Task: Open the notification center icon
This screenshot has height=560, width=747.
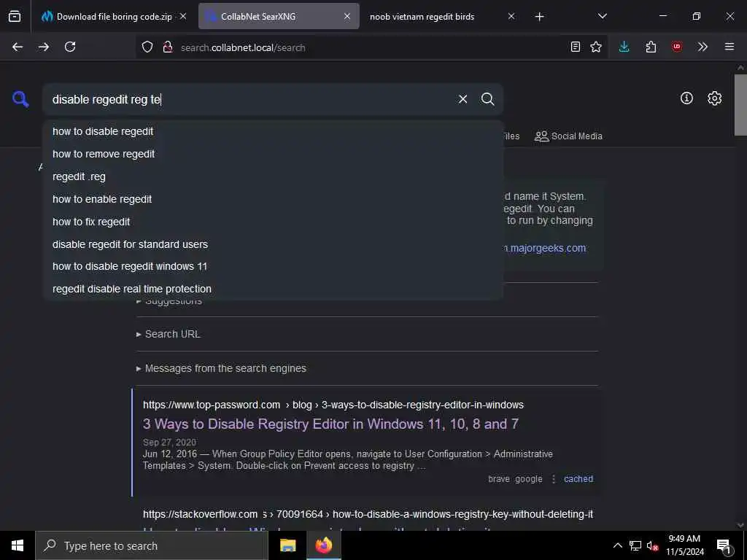Action: (724, 547)
